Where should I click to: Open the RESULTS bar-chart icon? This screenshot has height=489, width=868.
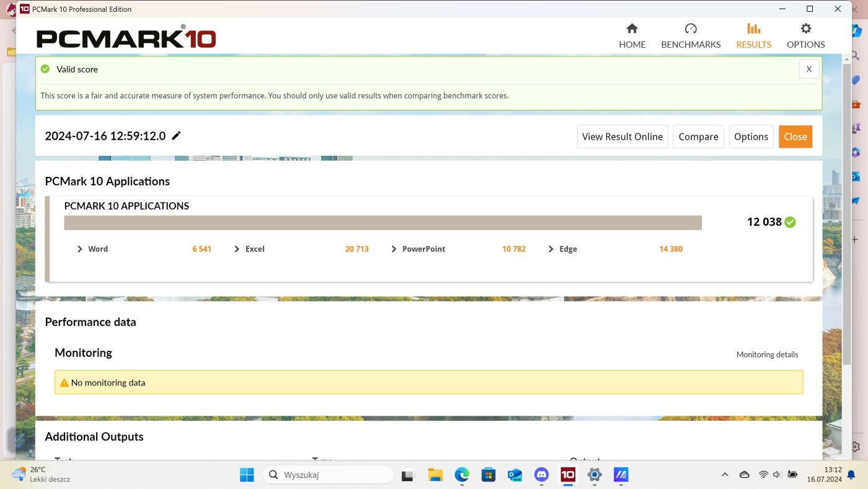753,29
